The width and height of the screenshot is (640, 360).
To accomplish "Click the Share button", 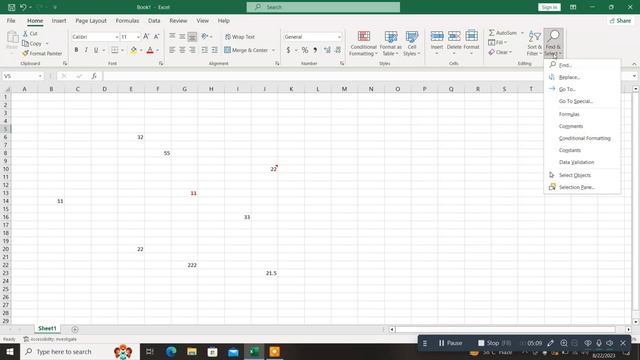I will coord(620,20).
